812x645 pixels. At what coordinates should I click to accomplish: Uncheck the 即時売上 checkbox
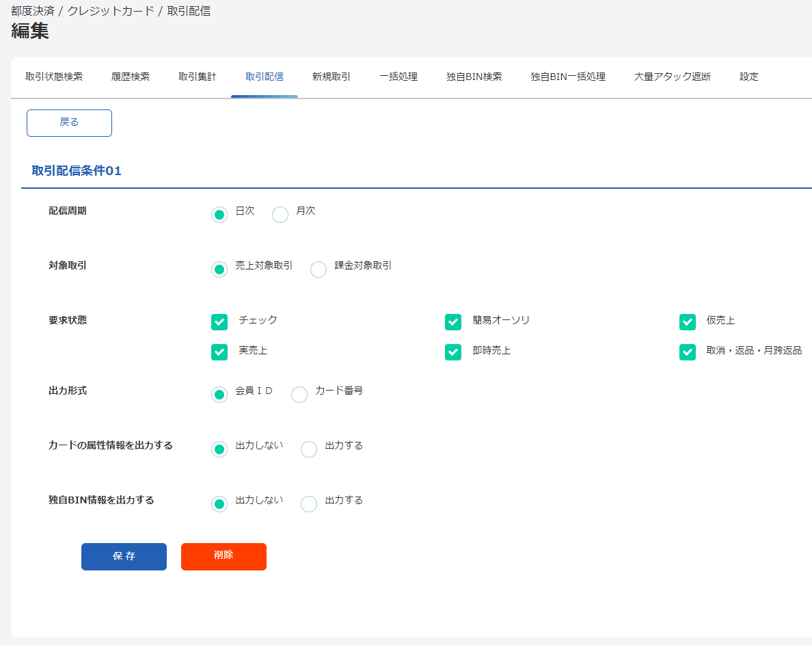[453, 352]
